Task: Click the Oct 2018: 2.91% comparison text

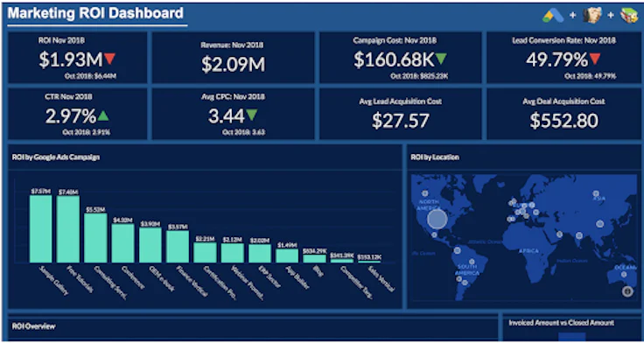Action: [87, 132]
